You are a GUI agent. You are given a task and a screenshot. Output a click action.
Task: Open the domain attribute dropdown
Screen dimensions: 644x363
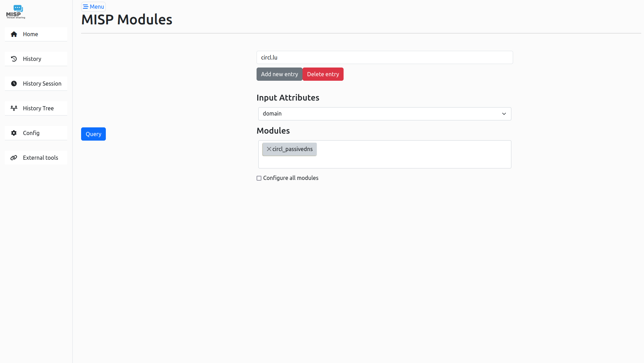click(x=385, y=114)
